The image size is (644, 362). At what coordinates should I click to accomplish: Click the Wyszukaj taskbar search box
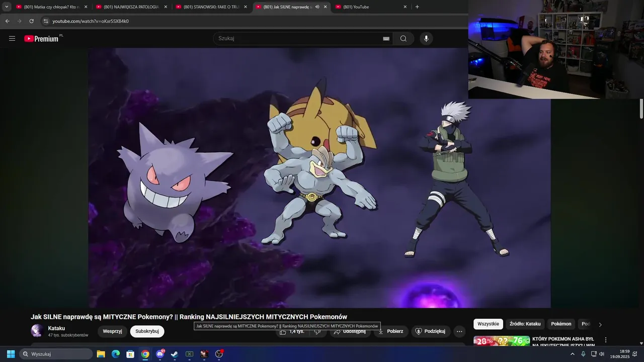point(56,354)
